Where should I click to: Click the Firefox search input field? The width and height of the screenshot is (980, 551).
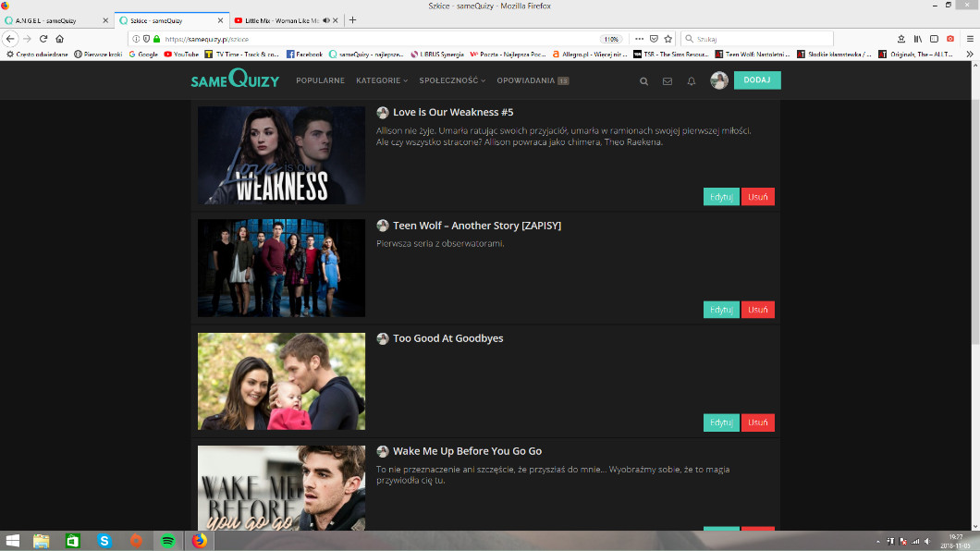758,39
